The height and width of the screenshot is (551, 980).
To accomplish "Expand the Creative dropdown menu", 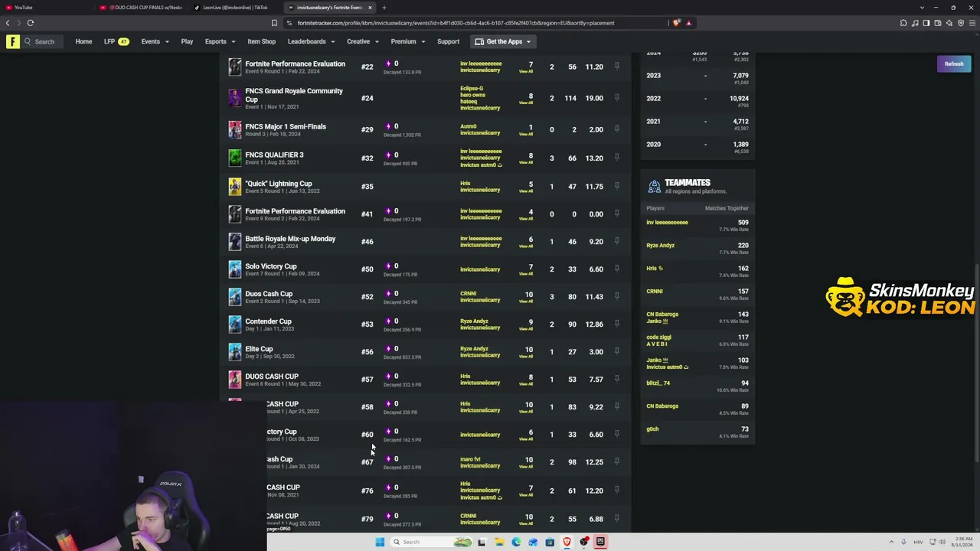I will [x=362, y=41].
